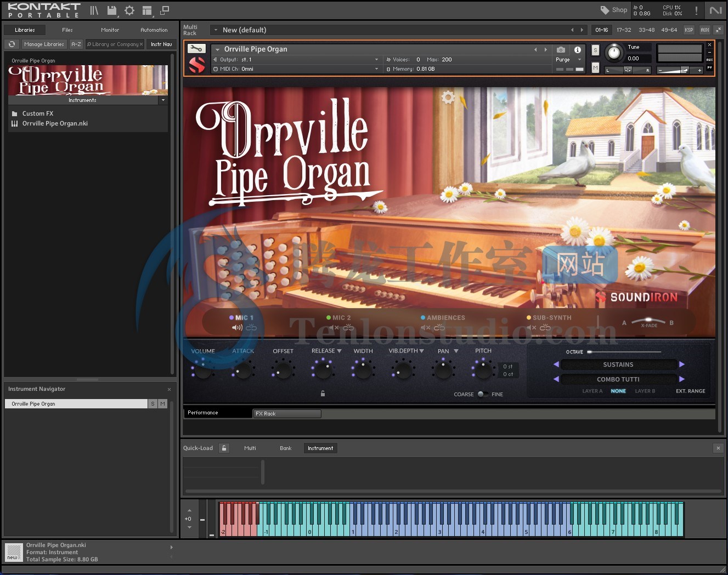Open the VIB.DEPTH dropdown arrow
This screenshot has height=575, width=728.
[421, 351]
